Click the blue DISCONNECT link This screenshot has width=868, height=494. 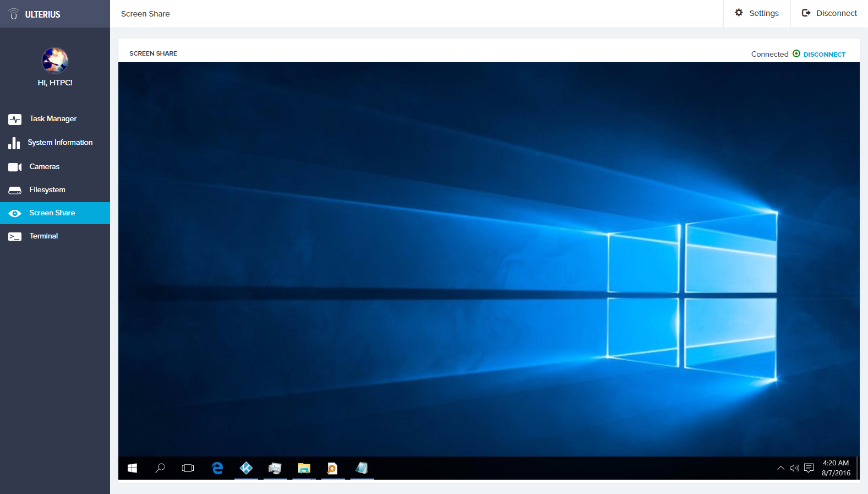pyautogui.click(x=825, y=55)
